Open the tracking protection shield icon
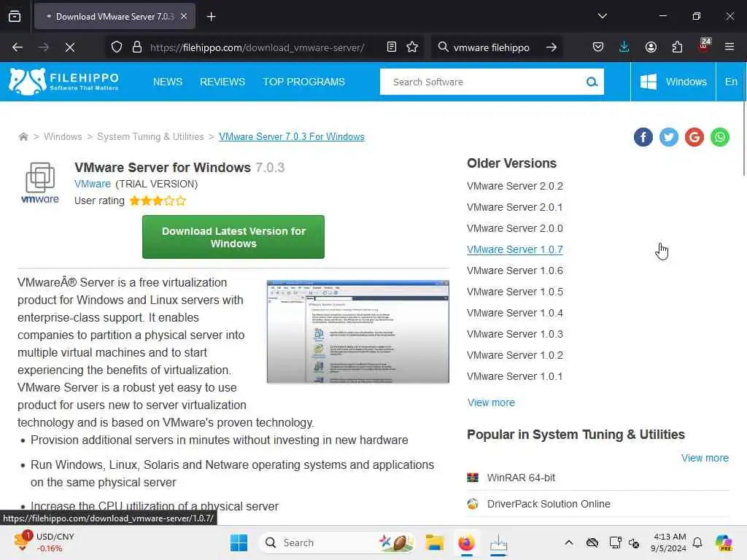 tap(116, 47)
